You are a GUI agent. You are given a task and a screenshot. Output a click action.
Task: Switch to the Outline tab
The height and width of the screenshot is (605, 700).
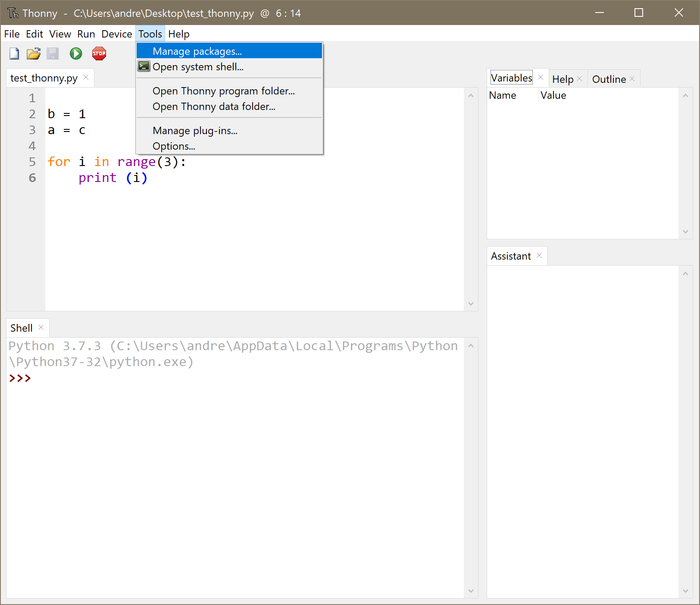click(609, 79)
